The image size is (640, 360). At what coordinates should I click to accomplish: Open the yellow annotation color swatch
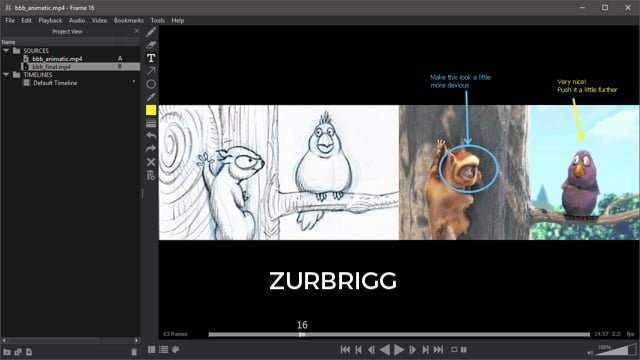coord(151,110)
